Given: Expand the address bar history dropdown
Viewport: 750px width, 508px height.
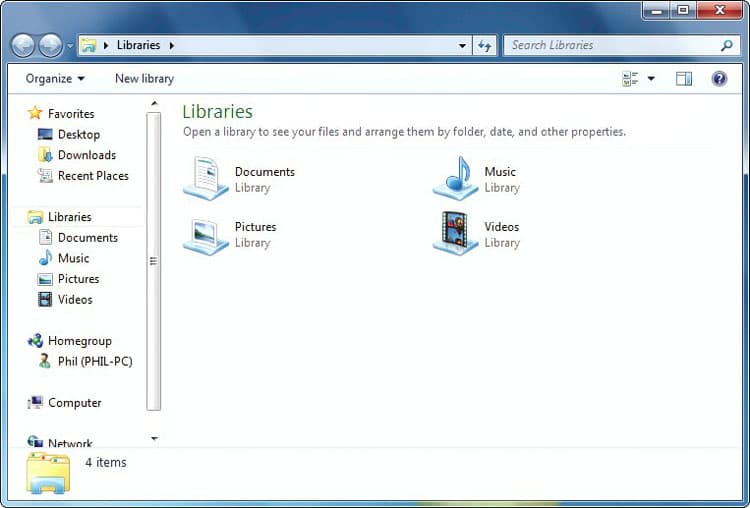Looking at the screenshot, I should click(x=462, y=45).
